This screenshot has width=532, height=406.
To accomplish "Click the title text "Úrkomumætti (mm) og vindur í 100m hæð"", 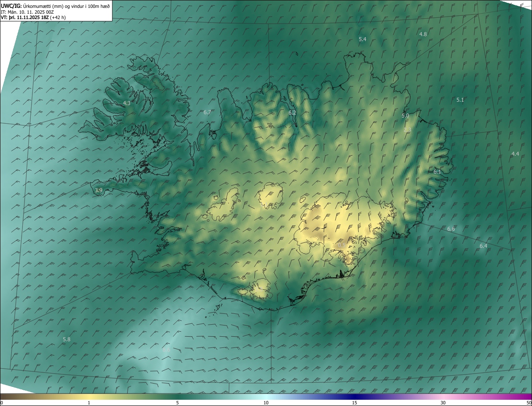I will [x=66, y=6].
